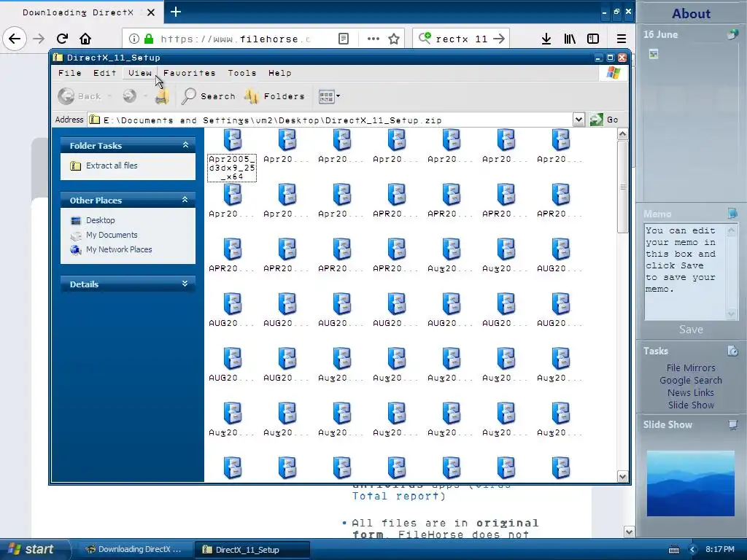The image size is (747, 560).
Task: Click the Explorer Back button
Action: pos(80,96)
